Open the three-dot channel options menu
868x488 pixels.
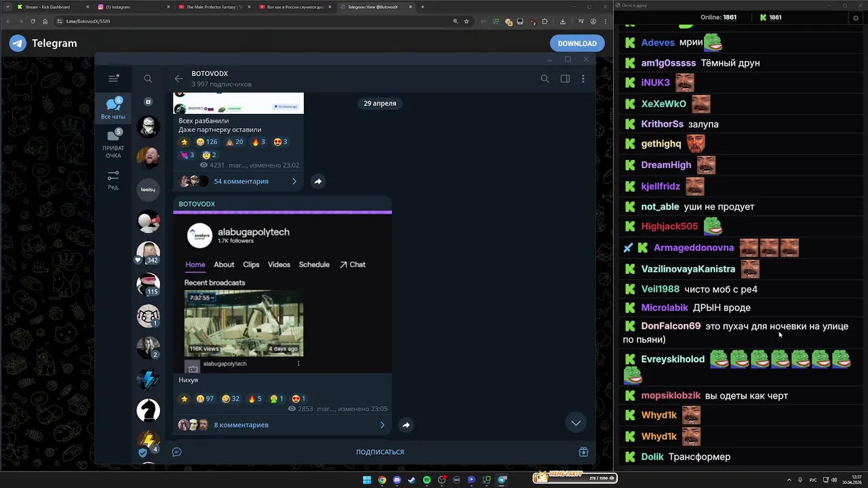coord(583,79)
